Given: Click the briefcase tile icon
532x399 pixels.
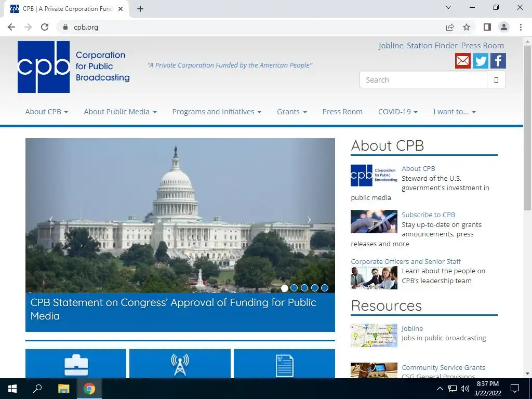Looking at the screenshot, I should [76, 365].
